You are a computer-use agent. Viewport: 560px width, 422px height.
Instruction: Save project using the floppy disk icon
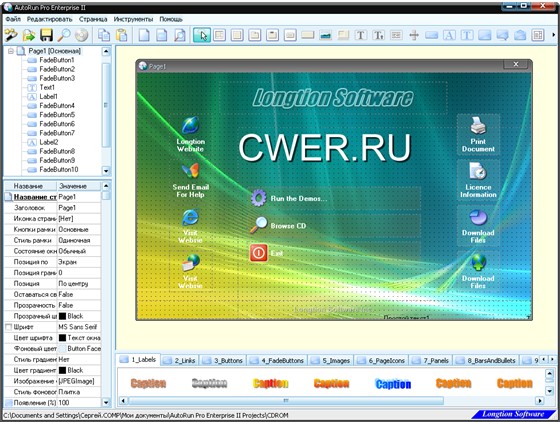(x=46, y=35)
